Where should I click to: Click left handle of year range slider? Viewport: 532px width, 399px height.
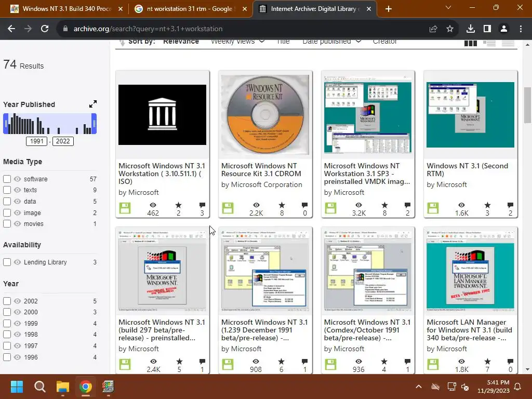click(5, 124)
